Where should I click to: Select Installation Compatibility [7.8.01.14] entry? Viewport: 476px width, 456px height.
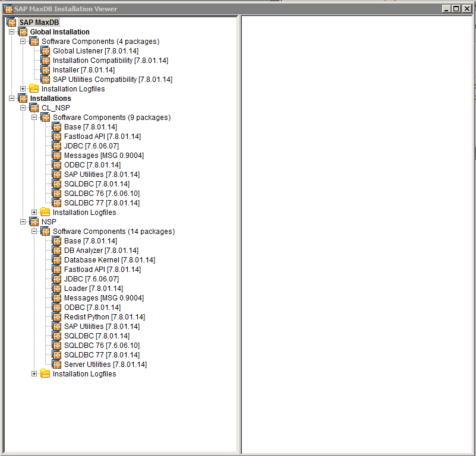click(111, 61)
